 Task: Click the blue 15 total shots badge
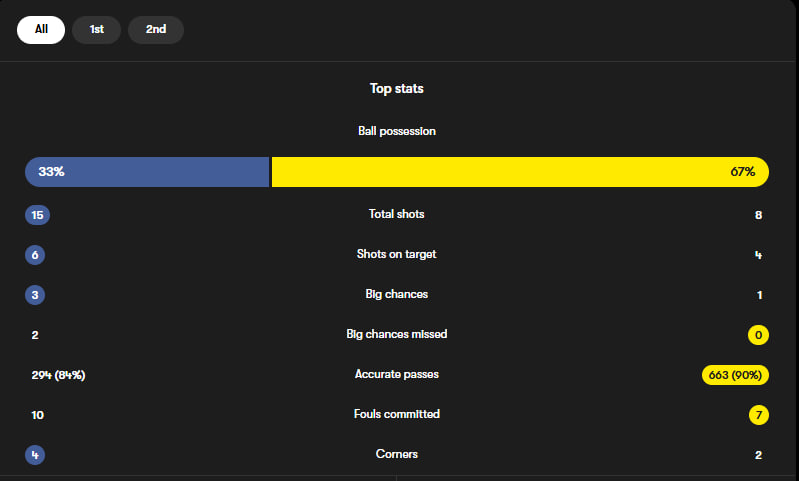pos(38,215)
